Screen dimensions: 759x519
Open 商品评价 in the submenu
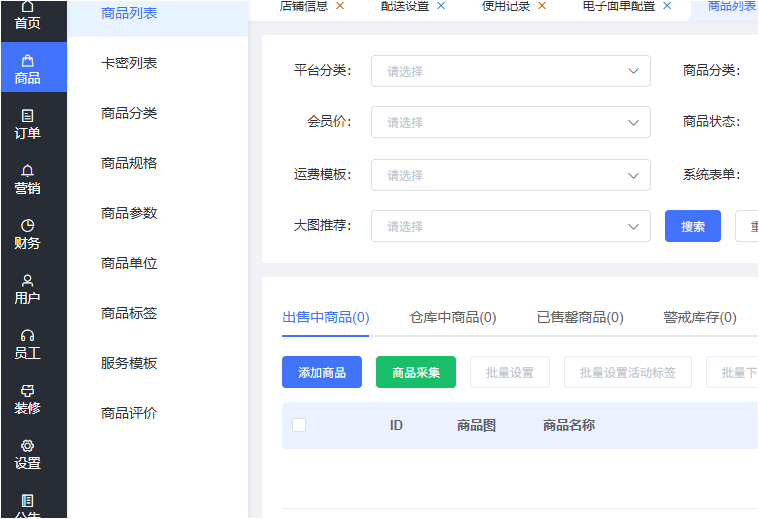pyautogui.click(x=129, y=413)
